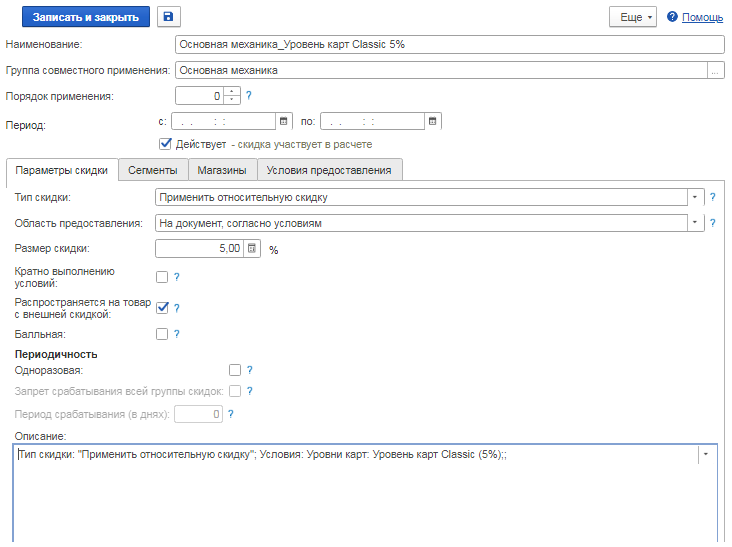This screenshot has height=547, width=732.
Task: Click into the Наименование field
Action: pos(450,44)
